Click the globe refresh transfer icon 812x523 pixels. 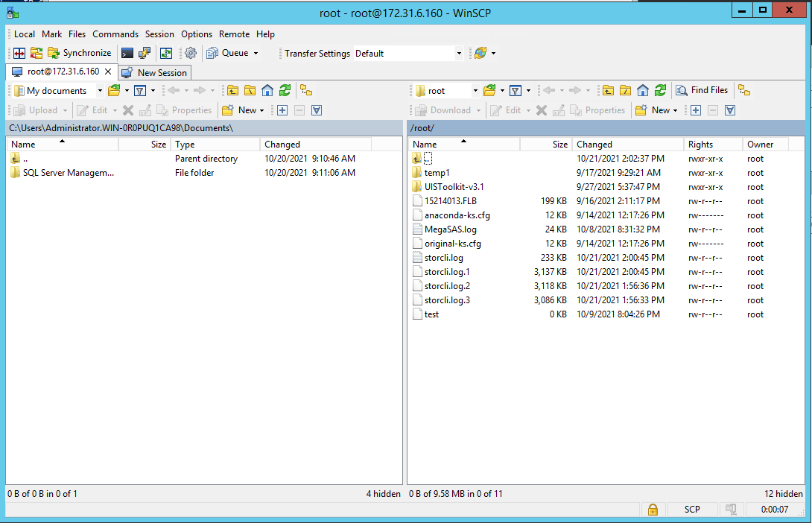(480, 53)
